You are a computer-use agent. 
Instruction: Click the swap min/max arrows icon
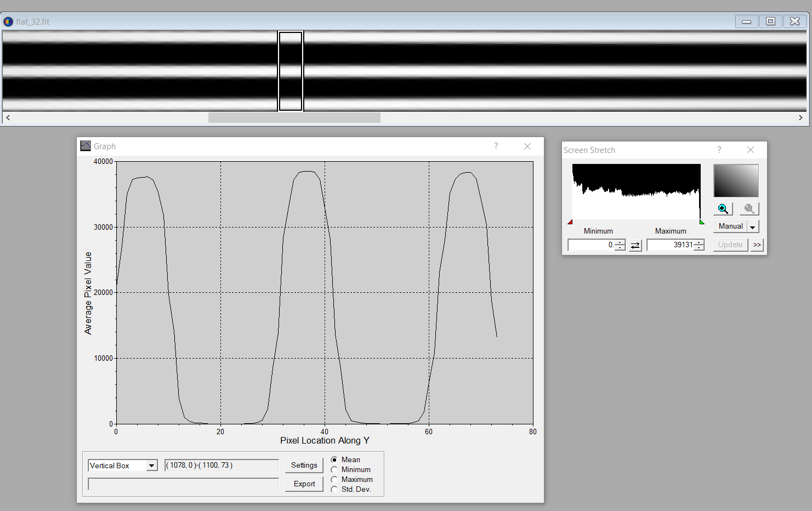(x=635, y=246)
